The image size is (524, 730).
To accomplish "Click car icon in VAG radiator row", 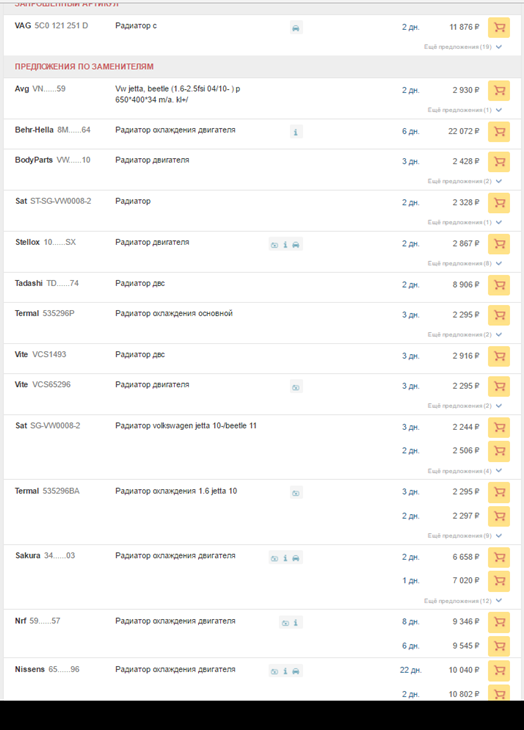I will [x=296, y=28].
